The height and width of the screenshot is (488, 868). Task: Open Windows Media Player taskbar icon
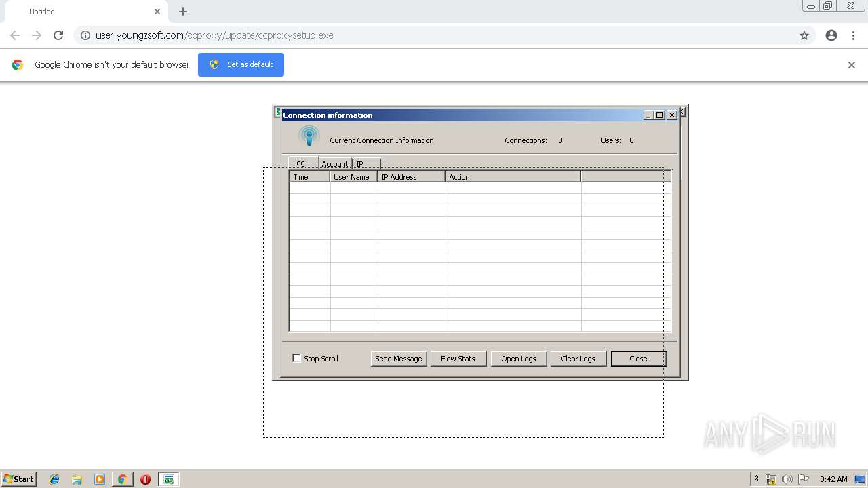click(x=100, y=479)
